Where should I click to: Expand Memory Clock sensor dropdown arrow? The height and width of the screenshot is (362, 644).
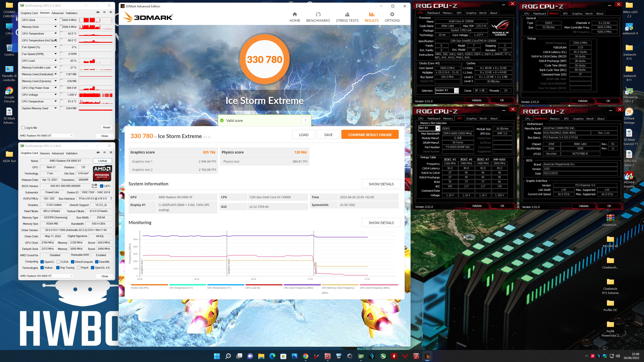[x=56, y=27]
